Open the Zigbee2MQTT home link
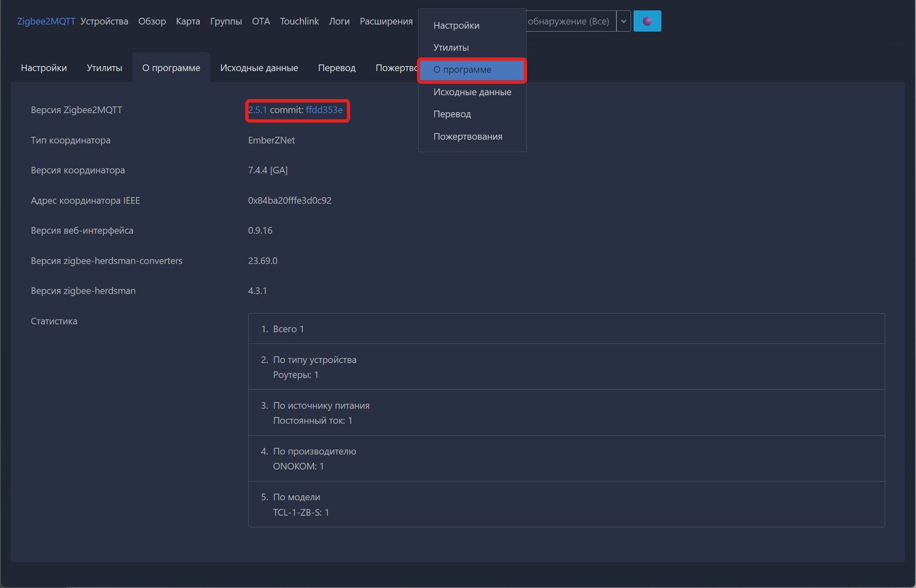The image size is (916, 588). tap(46, 21)
